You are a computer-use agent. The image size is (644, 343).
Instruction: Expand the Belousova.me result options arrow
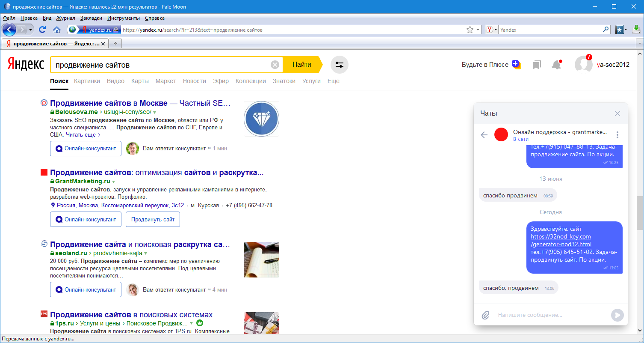click(x=155, y=112)
